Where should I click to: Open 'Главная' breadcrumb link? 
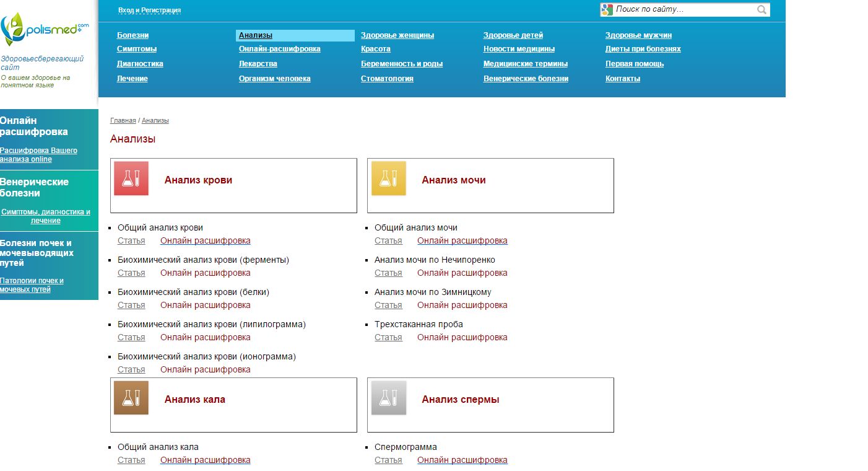pyautogui.click(x=123, y=121)
